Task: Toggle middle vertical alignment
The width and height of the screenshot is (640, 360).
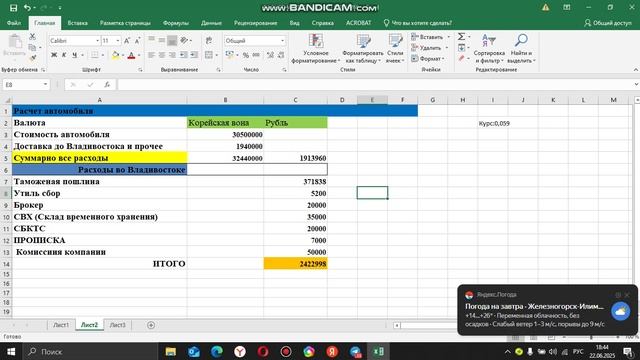Action: tap(162, 40)
